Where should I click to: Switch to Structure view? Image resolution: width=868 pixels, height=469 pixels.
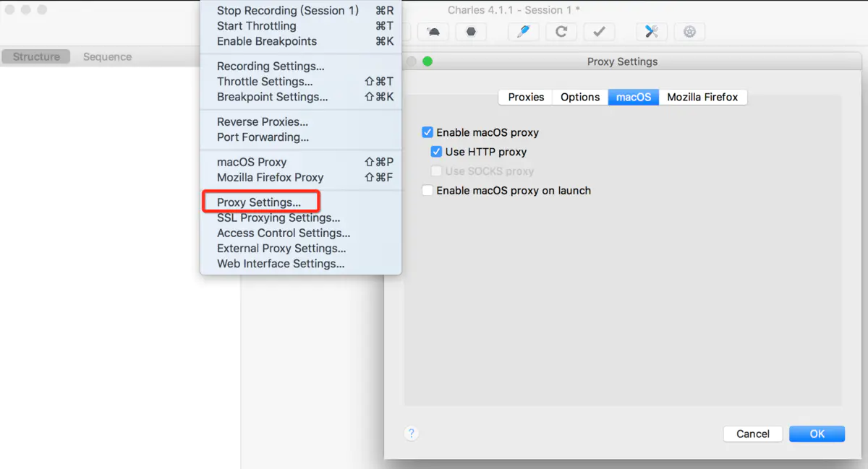36,56
